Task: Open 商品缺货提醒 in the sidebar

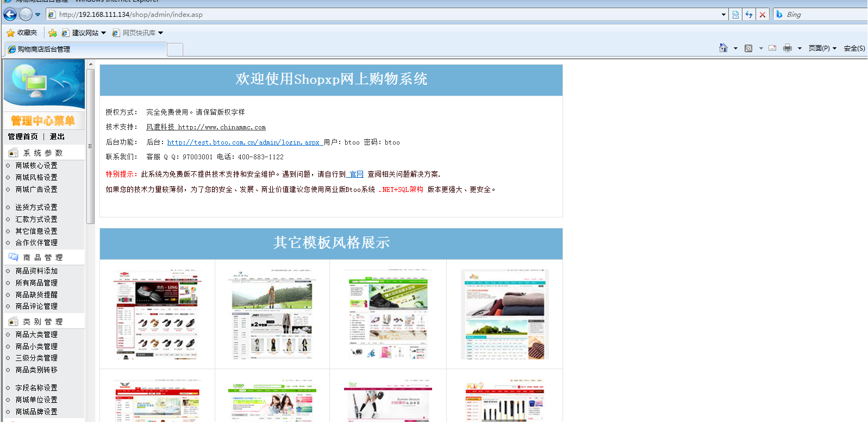Action: click(x=36, y=295)
